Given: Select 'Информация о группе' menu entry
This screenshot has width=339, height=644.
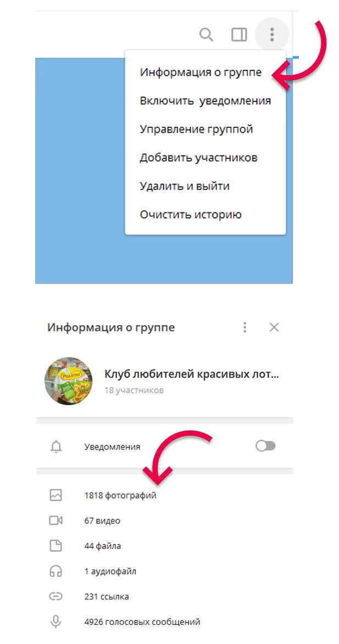Looking at the screenshot, I should (201, 72).
